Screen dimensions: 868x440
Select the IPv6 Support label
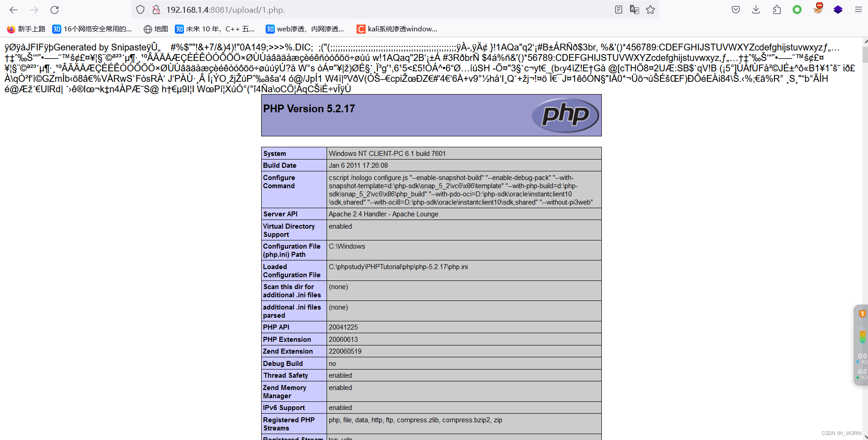pos(284,408)
